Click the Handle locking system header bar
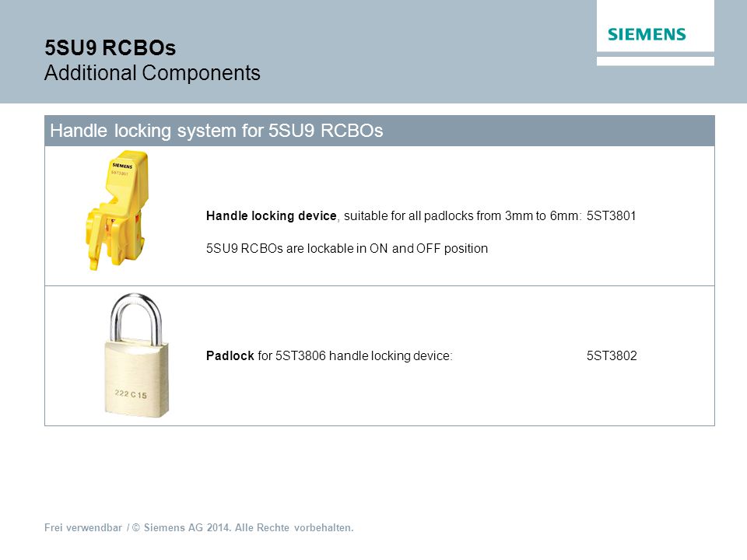747x560 pixels. point(380,131)
